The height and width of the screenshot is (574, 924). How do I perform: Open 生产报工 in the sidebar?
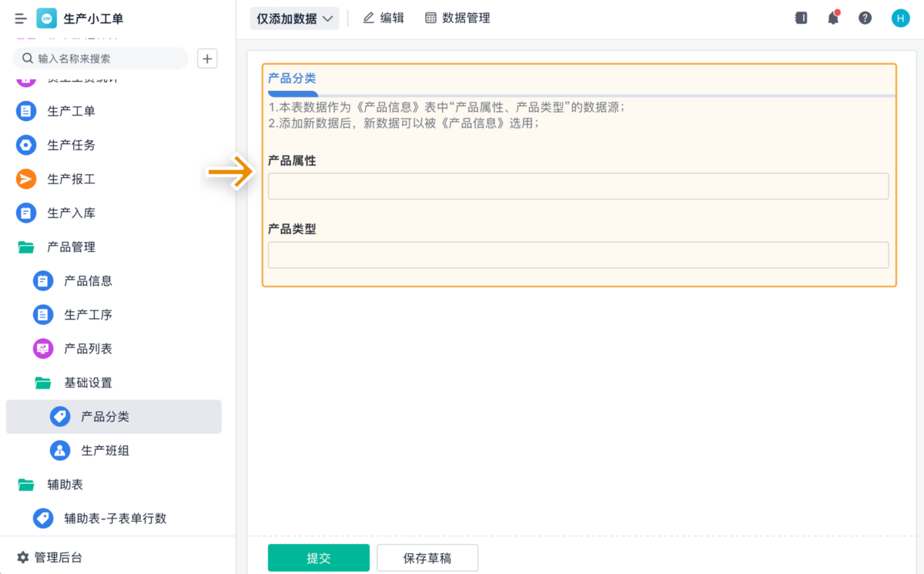point(71,179)
